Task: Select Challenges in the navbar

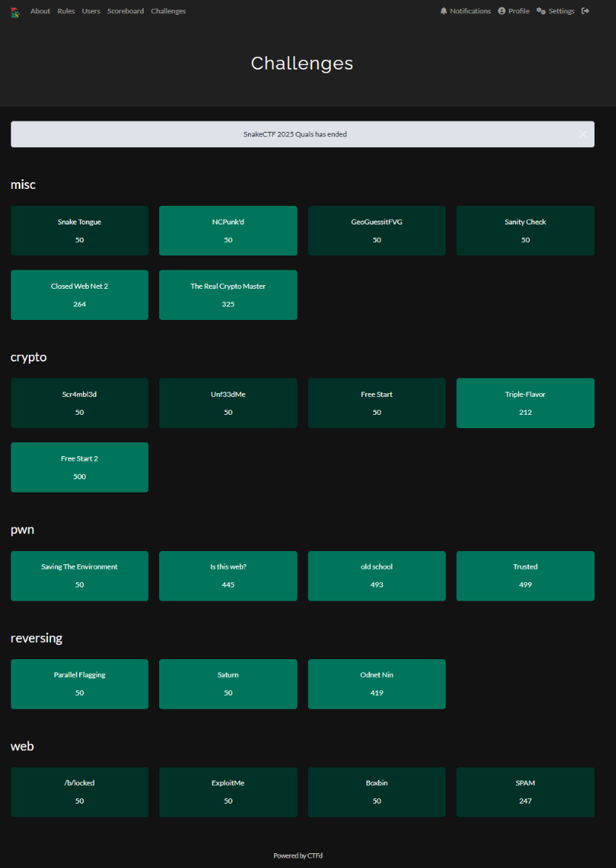Action: [168, 11]
